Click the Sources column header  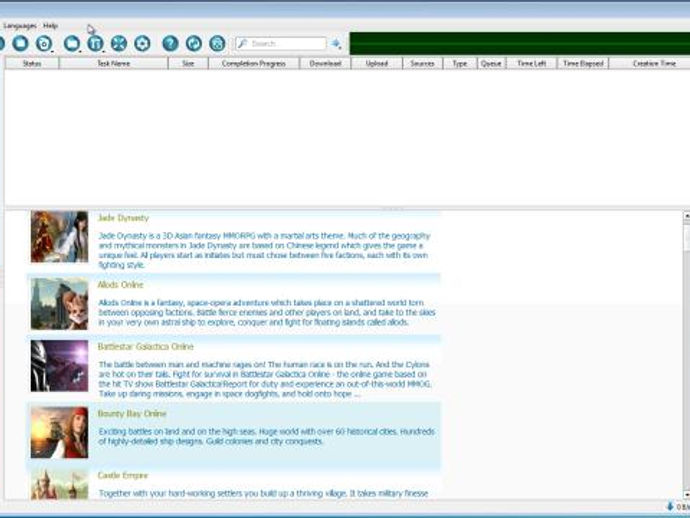[422, 63]
